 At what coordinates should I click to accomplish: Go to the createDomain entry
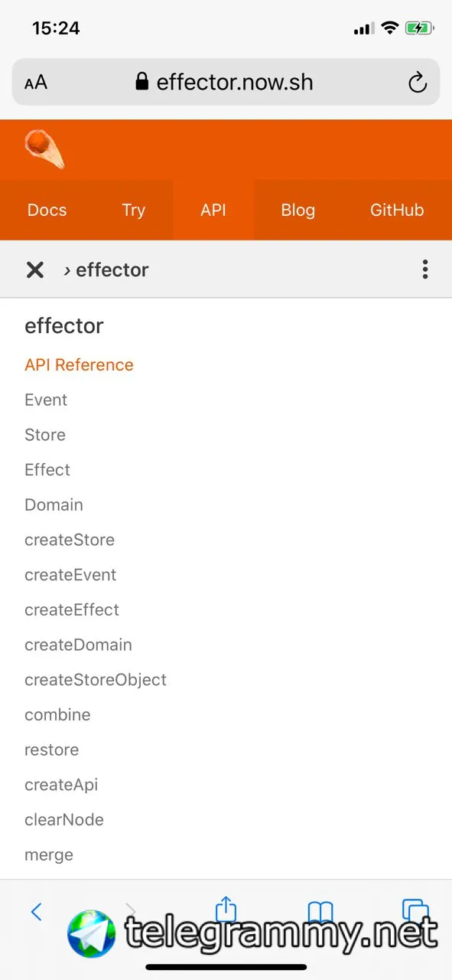(x=78, y=645)
